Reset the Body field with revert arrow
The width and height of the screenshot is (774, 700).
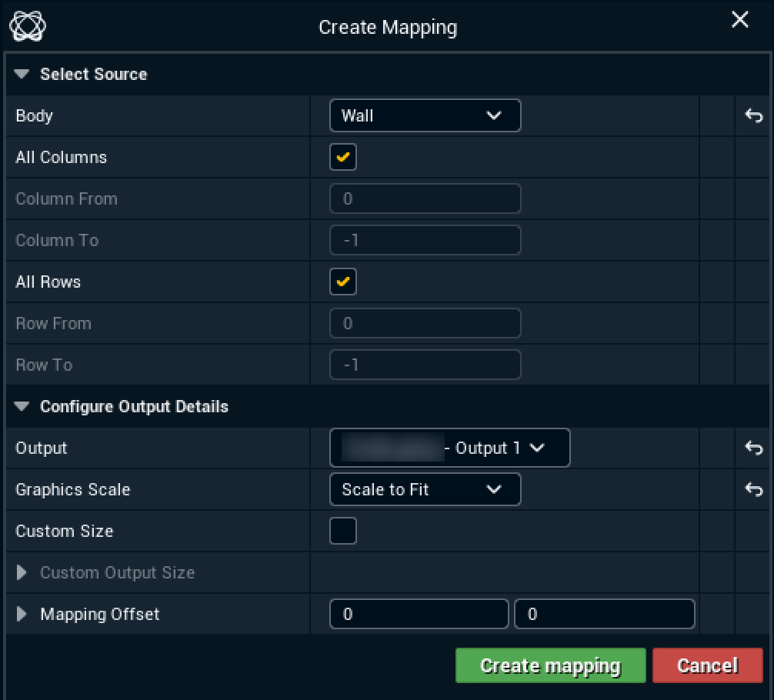click(x=753, y=116)
